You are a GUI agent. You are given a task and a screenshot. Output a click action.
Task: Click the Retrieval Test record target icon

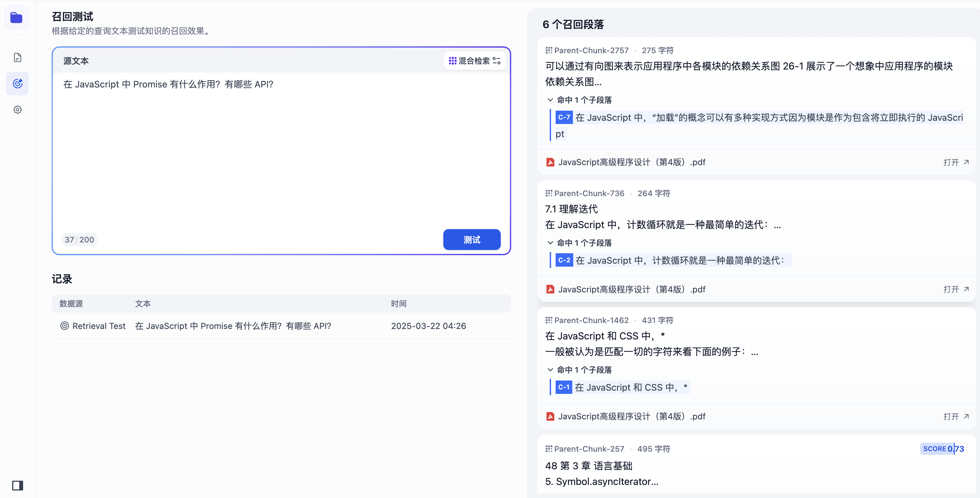tap(65, 326)
